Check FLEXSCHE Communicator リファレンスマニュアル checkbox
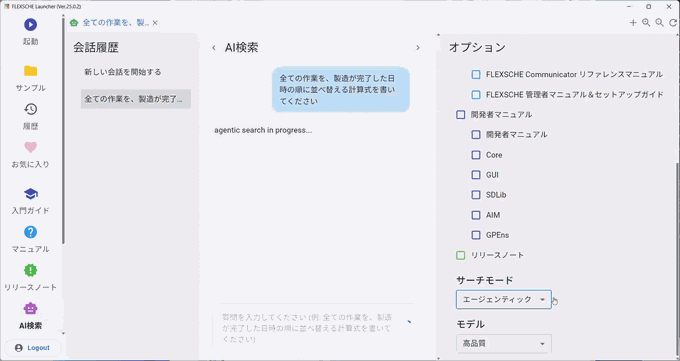 click(x=476, y=75)
